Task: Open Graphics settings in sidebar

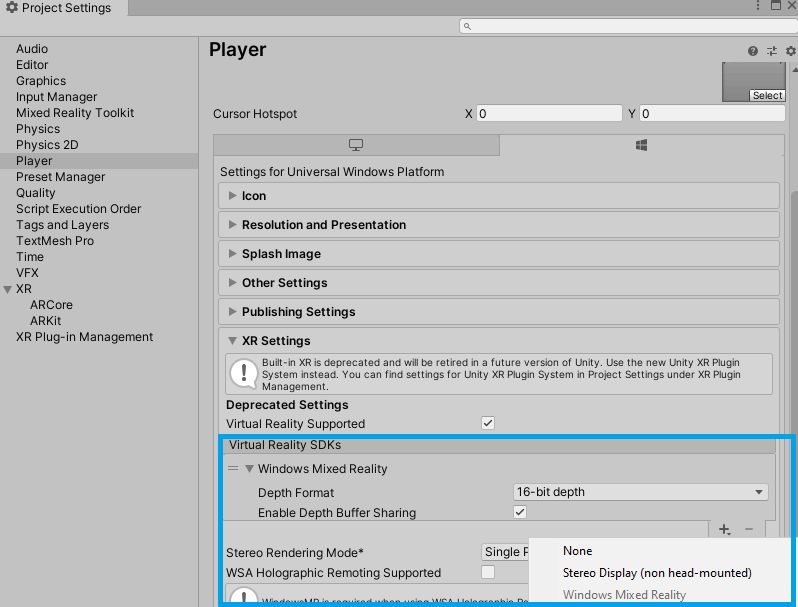Action: pos(41,81)
